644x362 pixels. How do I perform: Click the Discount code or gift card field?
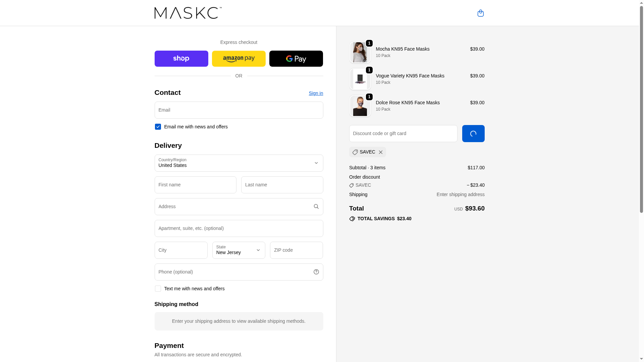(x=403, y=133)
